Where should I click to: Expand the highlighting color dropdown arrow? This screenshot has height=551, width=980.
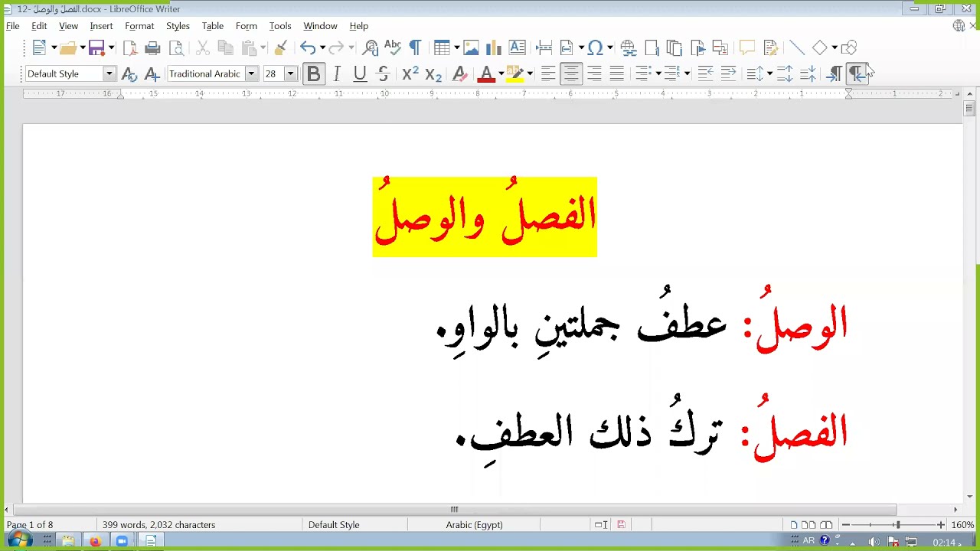click(530, 74)
